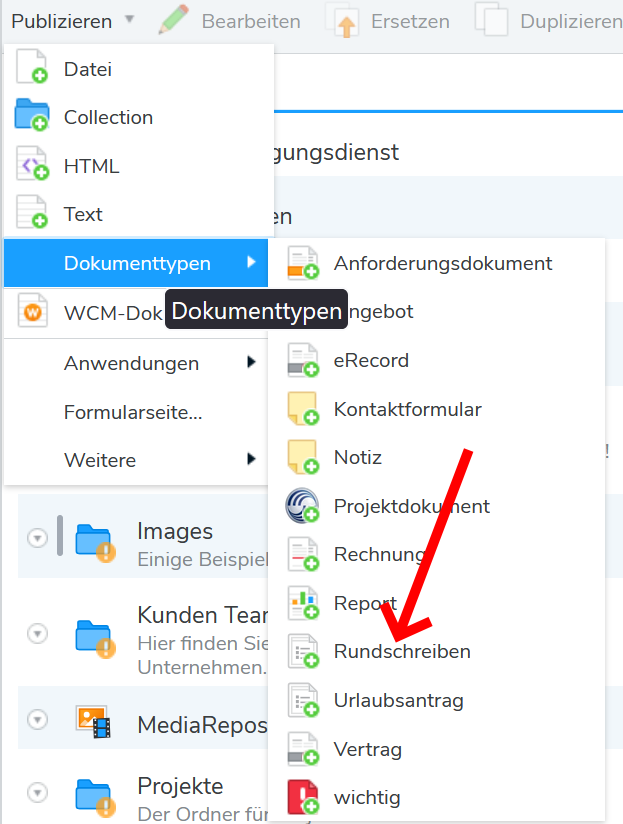The width and height of the screenshot is (623, 824).
Task: Expand Dokumenttypen submenu arrow
Action: tap(252, 262)
